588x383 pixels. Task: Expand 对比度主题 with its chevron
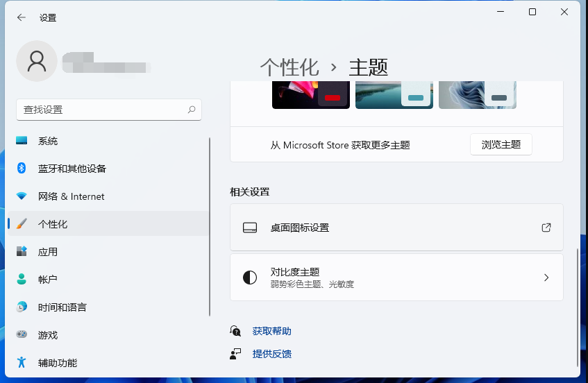click(546, 278)
